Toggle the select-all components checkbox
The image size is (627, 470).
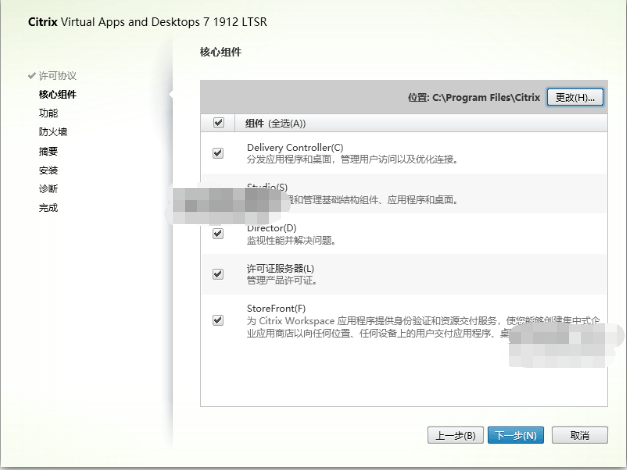click(218, 122)
